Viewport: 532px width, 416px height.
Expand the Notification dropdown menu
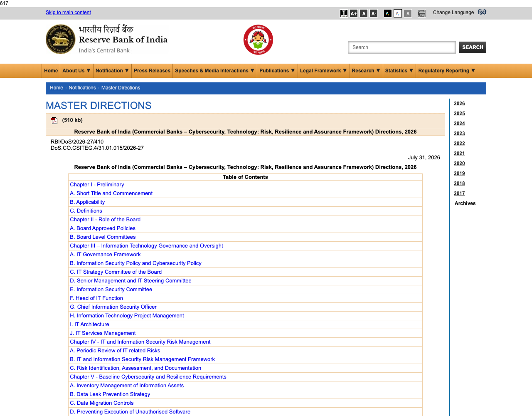click(112, 71)
